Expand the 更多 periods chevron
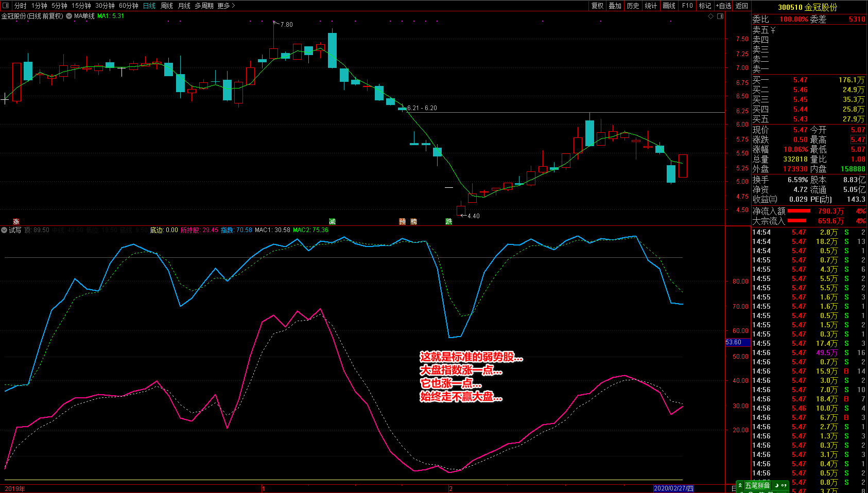The height and width of the screenshot is (493, 868). [233, 6]
